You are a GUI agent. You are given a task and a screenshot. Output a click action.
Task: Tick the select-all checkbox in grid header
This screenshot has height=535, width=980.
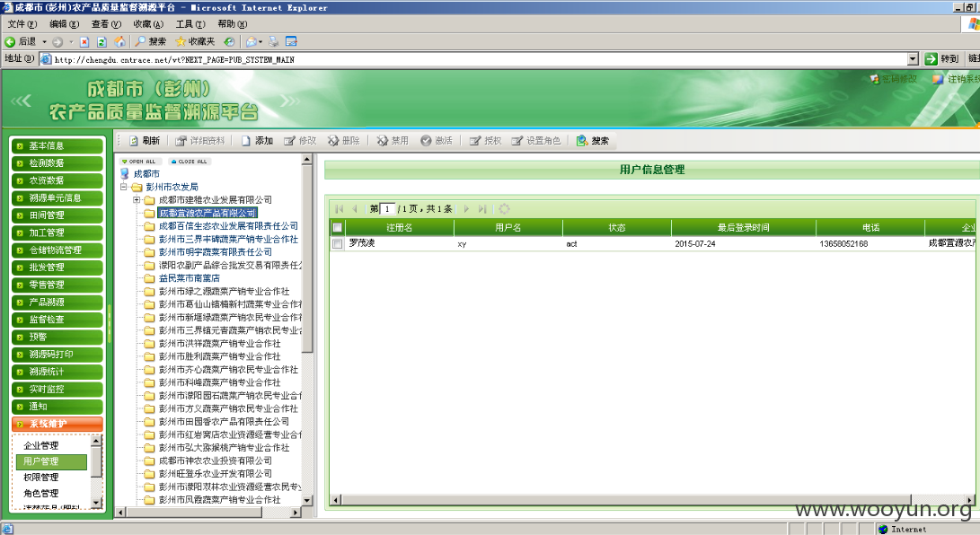pyautogui.click(x=338, y=228)
